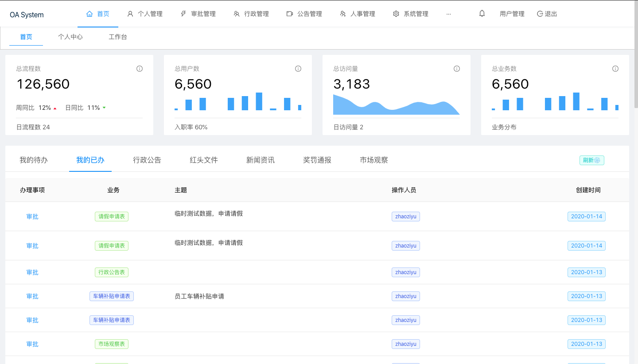Expand the overflow ellipsis menu
This screenshot has width=638, height=364.
(449, 14)
